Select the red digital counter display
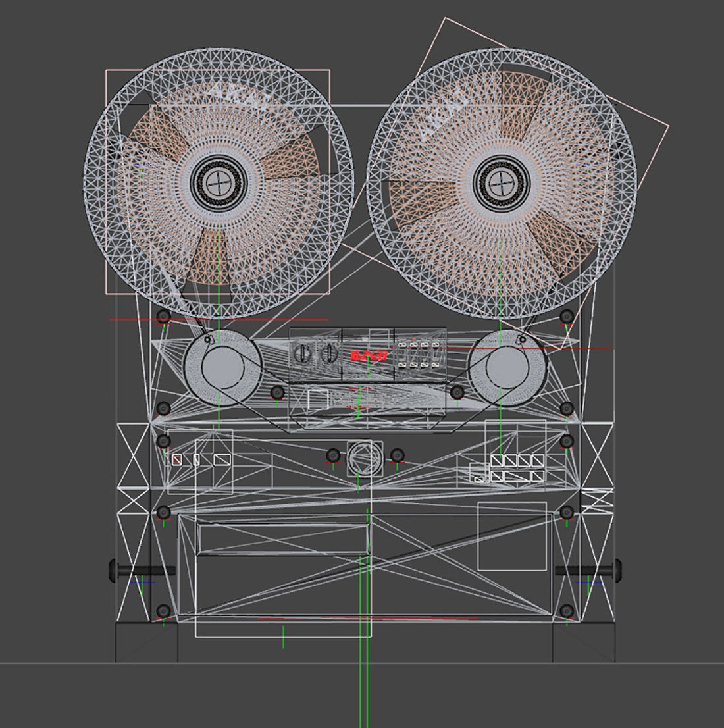 pos(369,355)
